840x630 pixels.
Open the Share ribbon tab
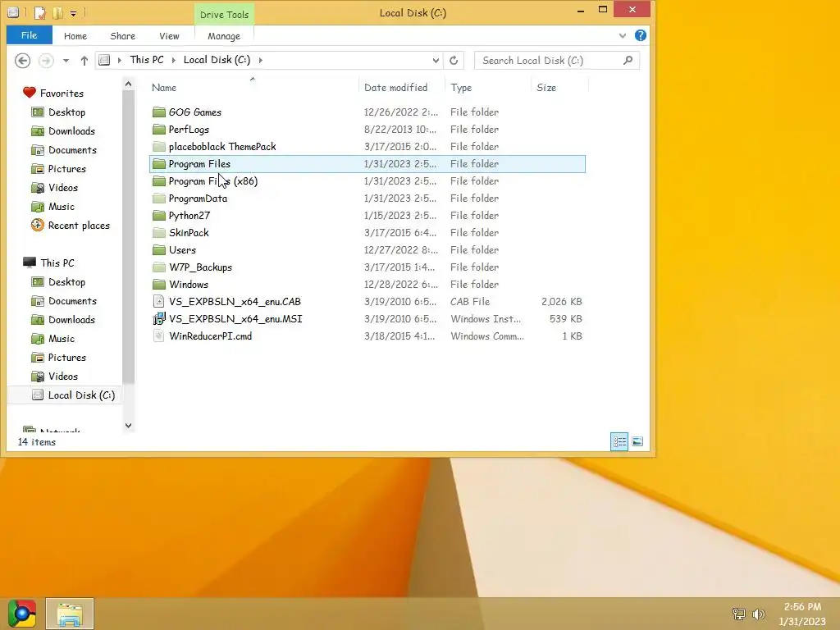click(123, 36)
